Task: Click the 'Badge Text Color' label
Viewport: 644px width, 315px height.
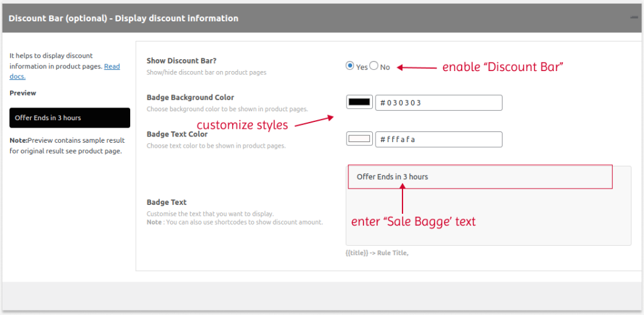Action: (x=177, y=135)
